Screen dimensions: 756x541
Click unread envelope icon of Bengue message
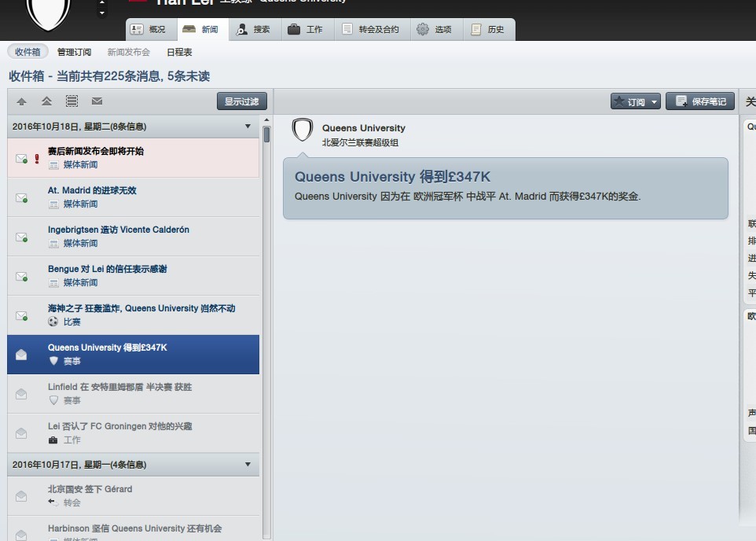[21, 277]
